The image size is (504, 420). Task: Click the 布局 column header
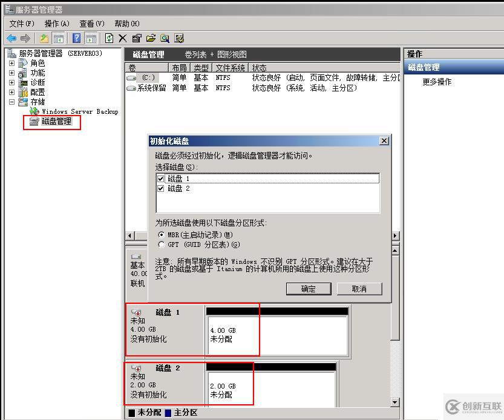coord(179,68)
